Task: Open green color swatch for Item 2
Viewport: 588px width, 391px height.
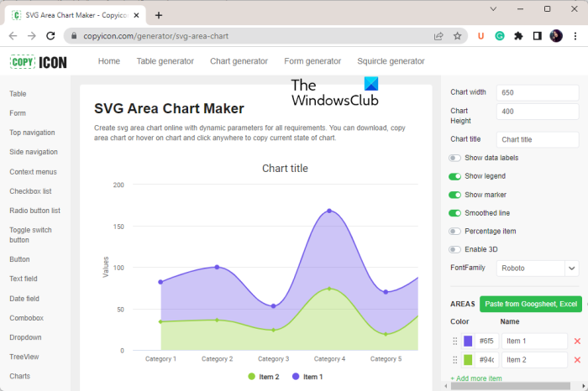Action: [468, 360]
